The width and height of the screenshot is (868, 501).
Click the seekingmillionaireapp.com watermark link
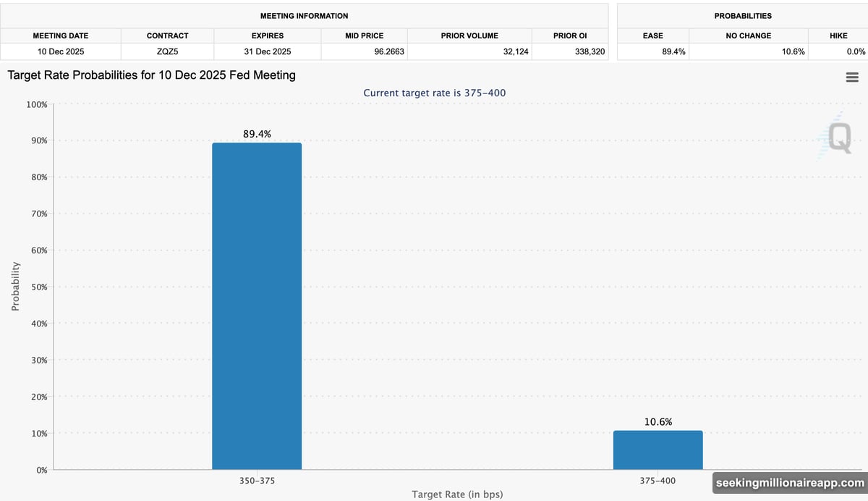pyautogui.click(x=790, y=483)
